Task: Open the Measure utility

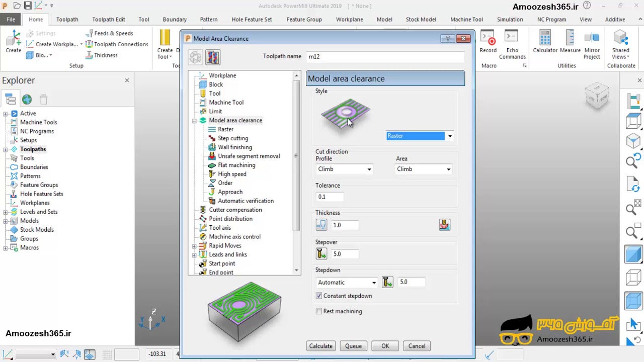Action: [570, 42]
